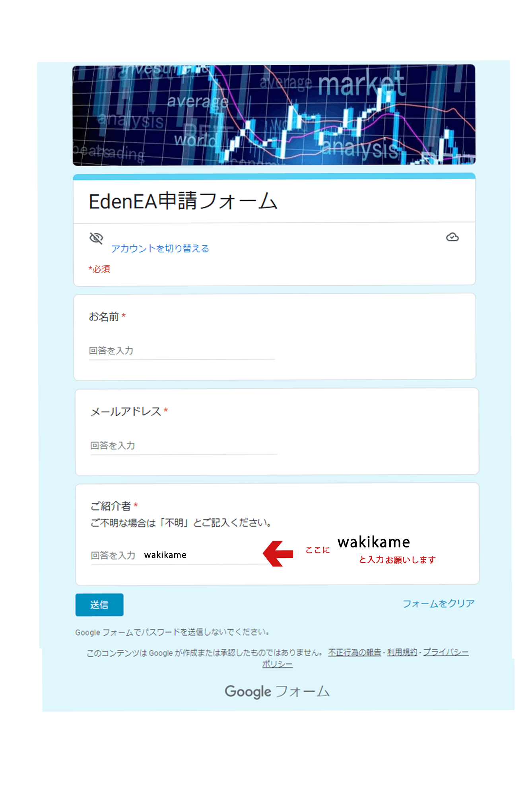This screenshot has width=532, height=805.
Task: Click the large wakikame instruction text
Action: click(374, 542)
